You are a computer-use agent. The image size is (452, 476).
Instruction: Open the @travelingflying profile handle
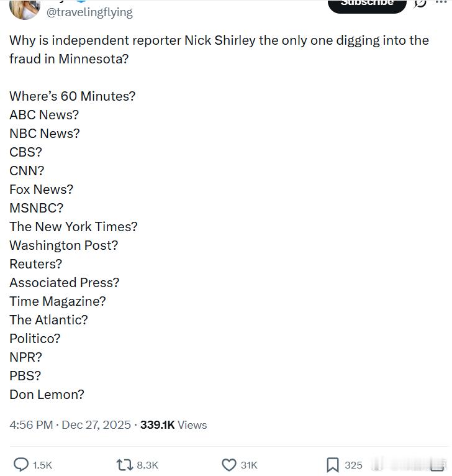tap(89, 12)
